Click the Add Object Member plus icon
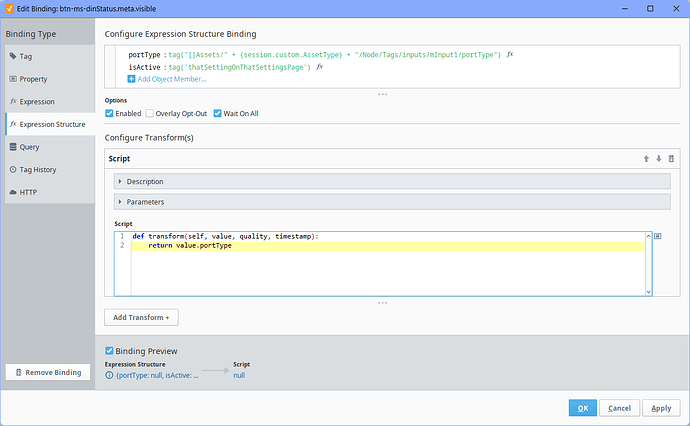The image size is (690, 426). tap(131, 79)
